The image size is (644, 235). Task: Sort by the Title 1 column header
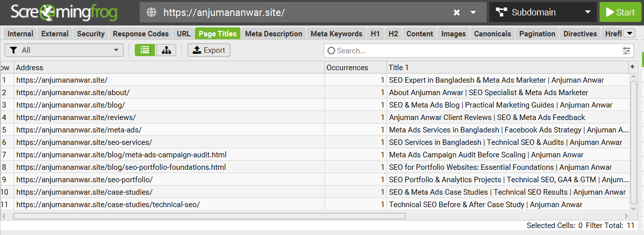tap(508, 67)
